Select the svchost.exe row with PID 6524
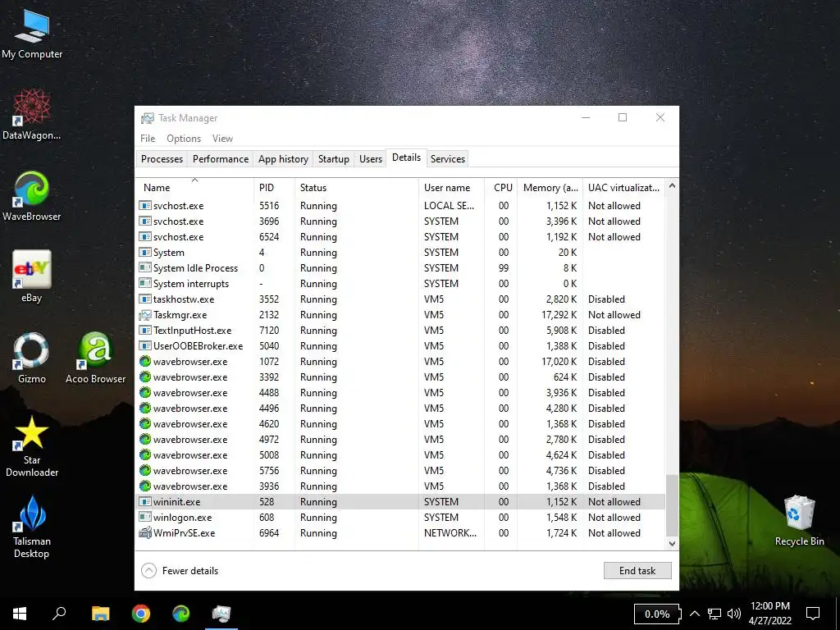The image size is (840, 630). [400, 237]
